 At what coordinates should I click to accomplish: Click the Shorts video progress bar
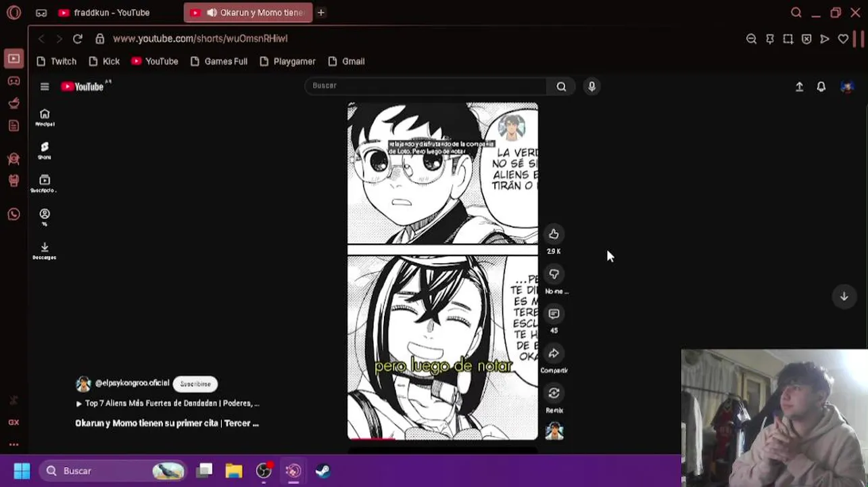click(443, 439)
